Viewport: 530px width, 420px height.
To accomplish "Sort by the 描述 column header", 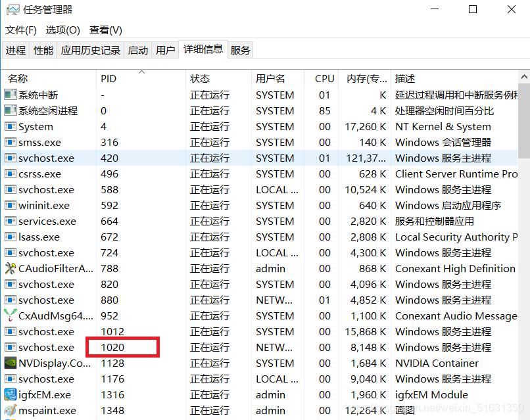I will (454, 78).
